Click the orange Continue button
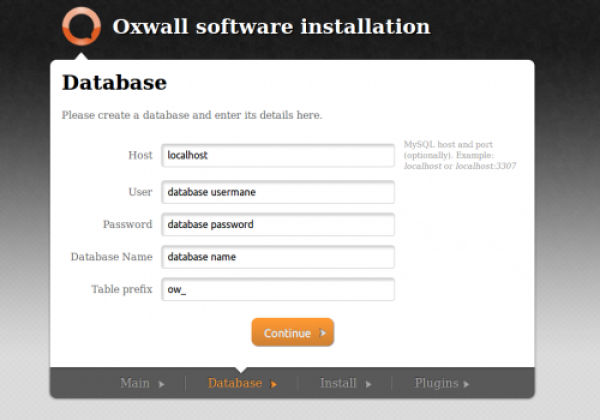This screenshot has width=600, height=420. [293, 332]
